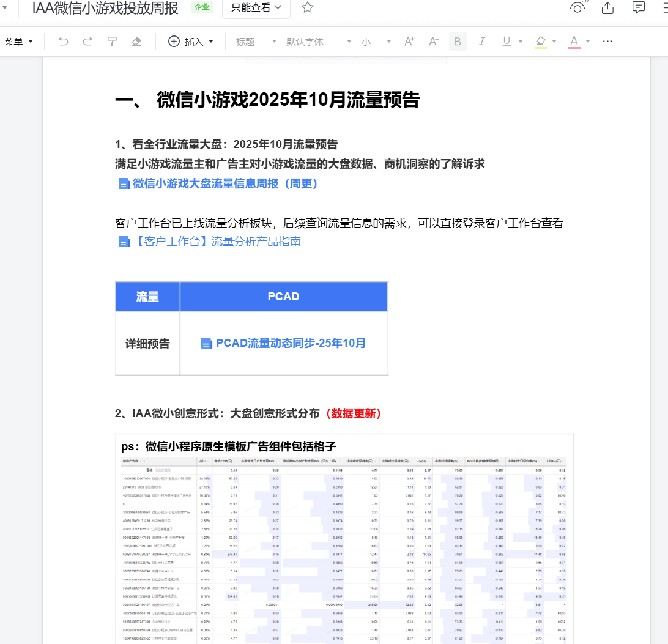This screenshot has height=644, width=668.
Task: Select the format painter tool
Action: coord(112,42)
